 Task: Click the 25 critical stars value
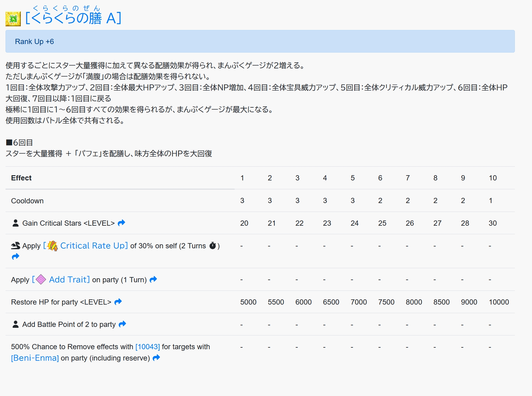click(x=382, y=223)
